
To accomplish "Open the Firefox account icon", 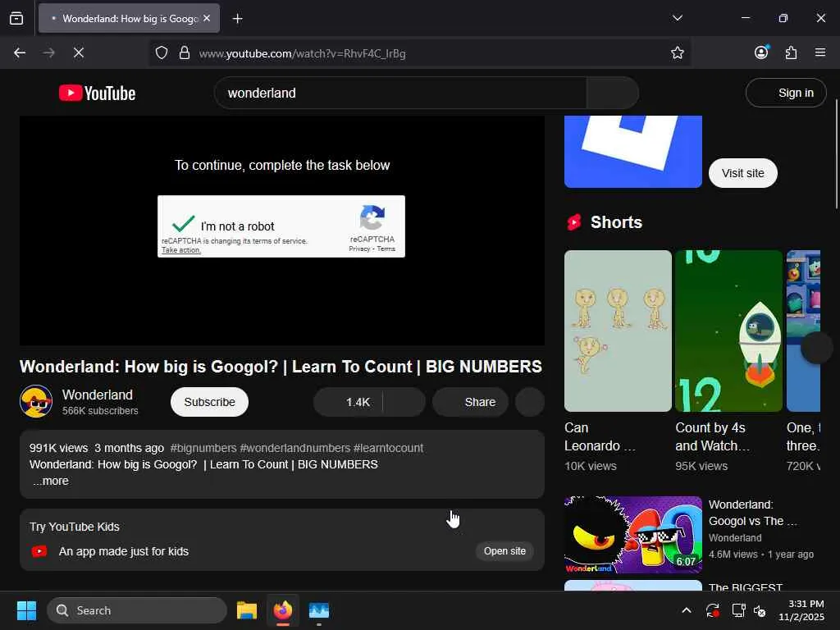I will point(761,52).
